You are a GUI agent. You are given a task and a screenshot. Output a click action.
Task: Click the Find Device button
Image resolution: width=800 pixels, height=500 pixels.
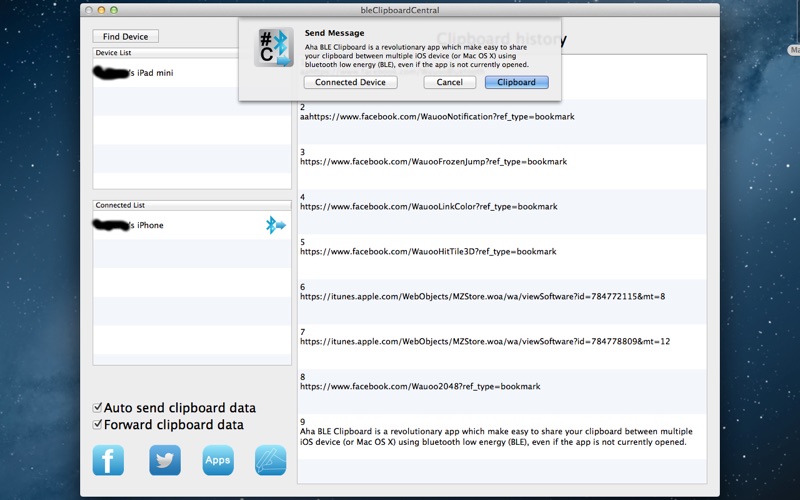pyautogui.click(x=126, y=36)
